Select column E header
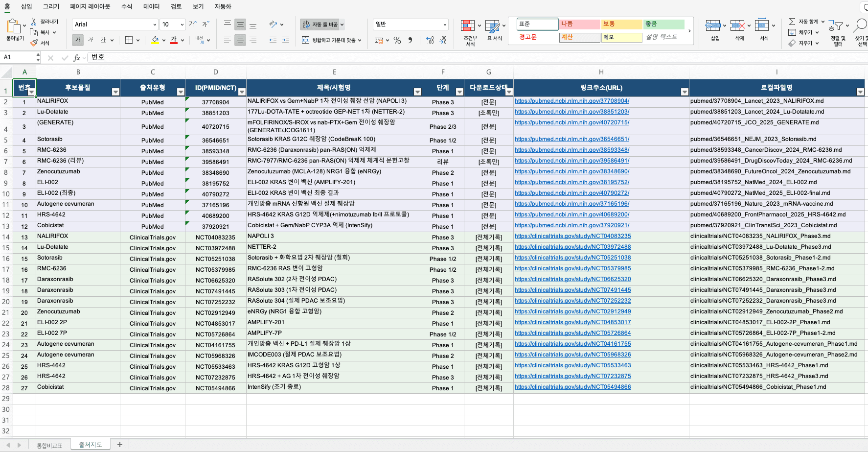The width and height of the screenshot is (868, 452). tap(334, 72)
